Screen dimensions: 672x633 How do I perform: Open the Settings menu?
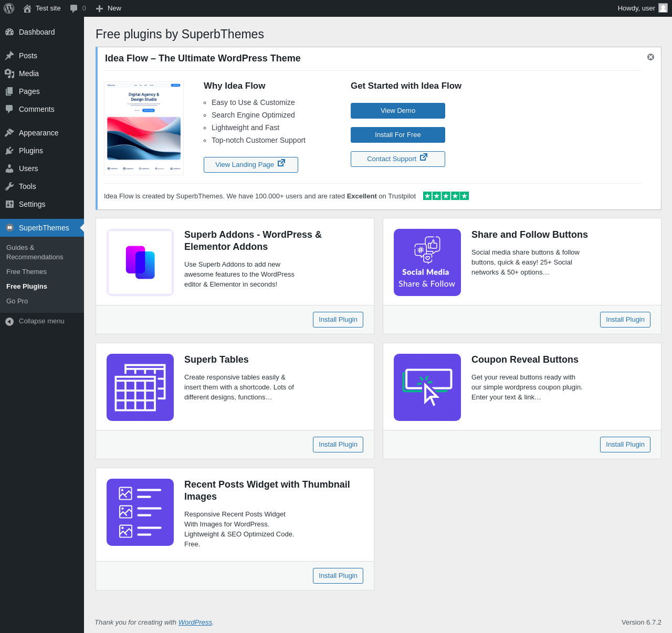click(42, 204)
